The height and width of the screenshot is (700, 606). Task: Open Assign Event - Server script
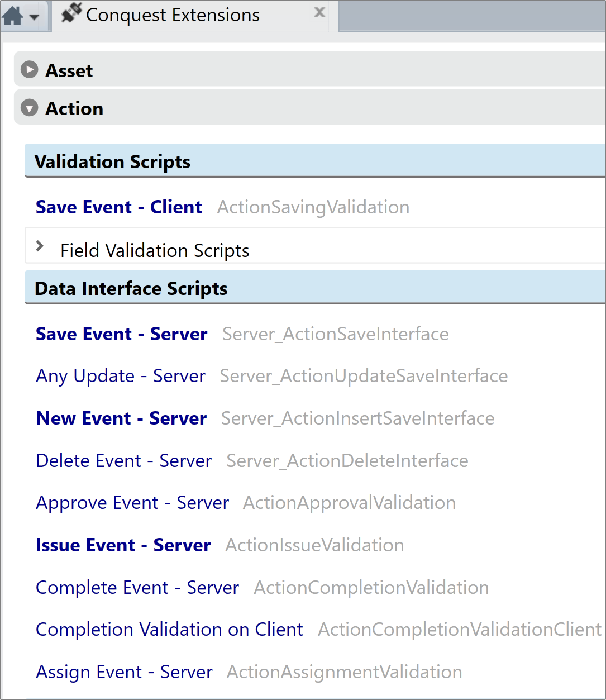124,672
